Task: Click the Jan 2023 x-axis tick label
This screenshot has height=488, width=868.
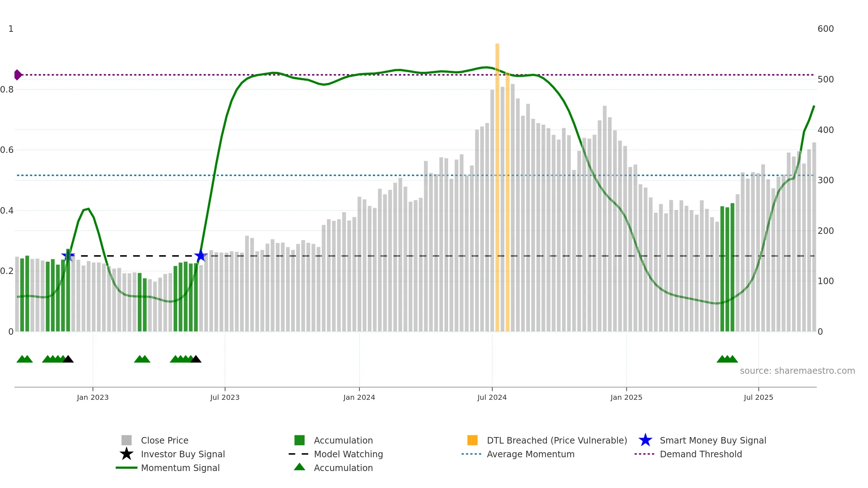Action: pyautogui.click(x=93, y=398)
